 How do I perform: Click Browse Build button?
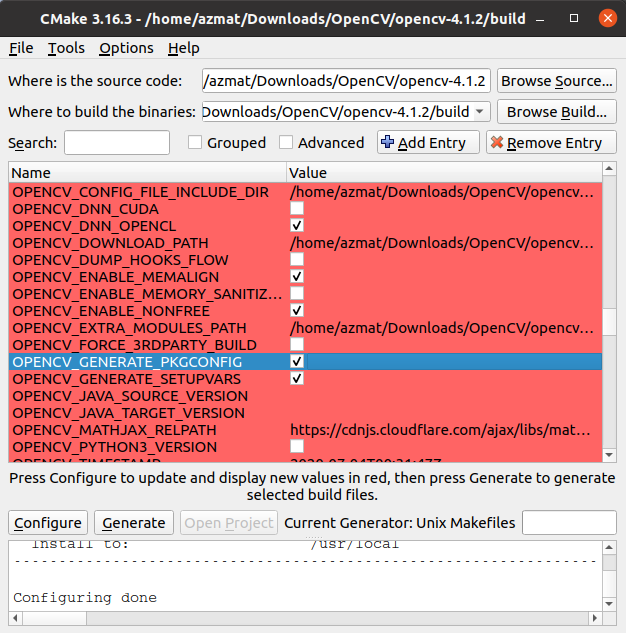557,112
